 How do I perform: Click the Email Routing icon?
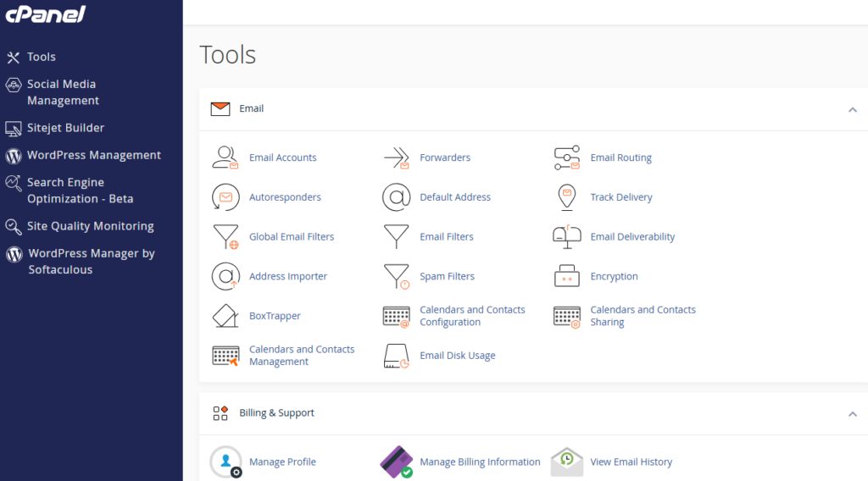coord(567,158)
